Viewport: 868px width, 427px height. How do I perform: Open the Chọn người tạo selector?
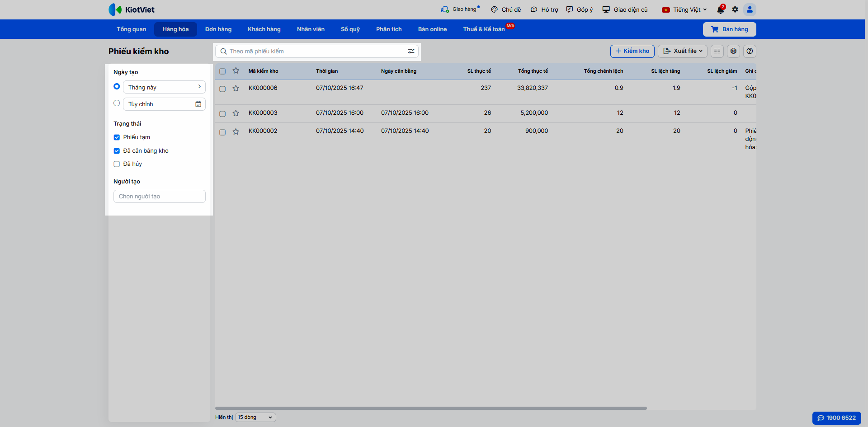[160, 197]
